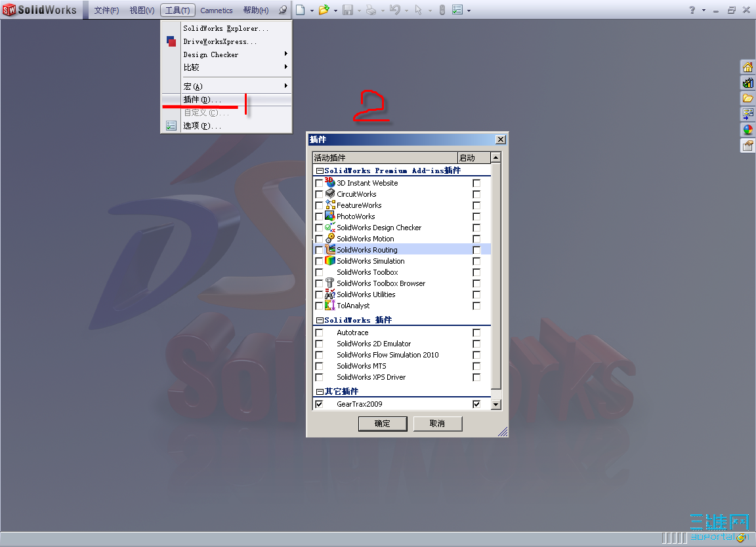Expand the 宏(A) submenu arrow
The image size is (756, 547).
coord(286,85)
